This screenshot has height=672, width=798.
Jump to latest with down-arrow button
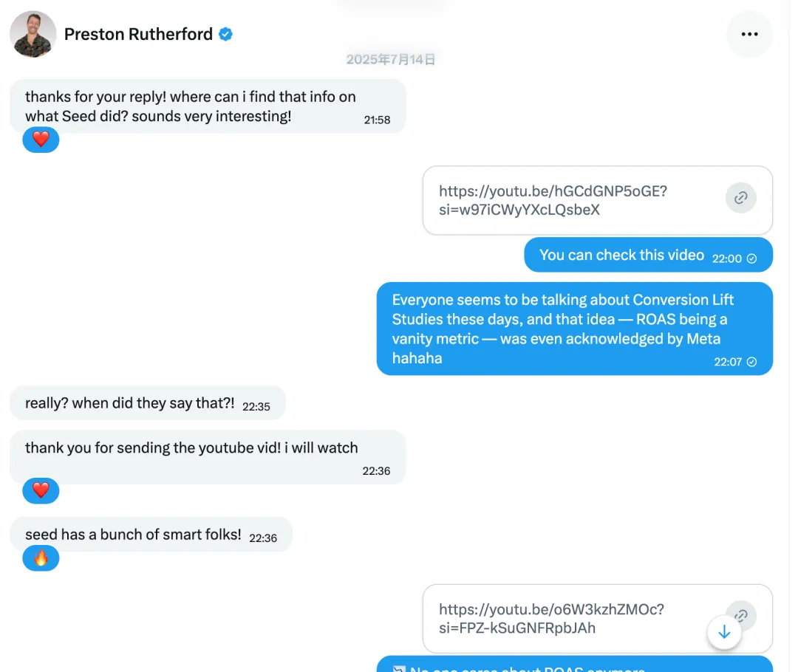point(724,632)
